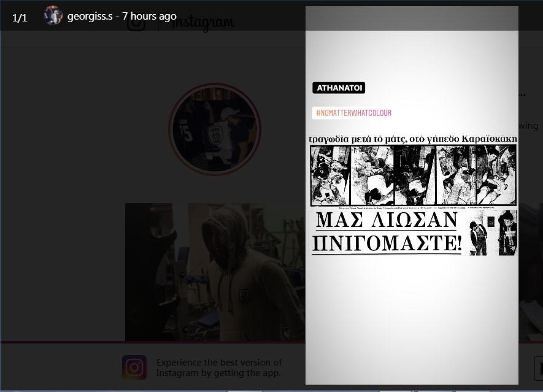Click the colorful Instagram app icon in banner
Image resolution: width=543 pixels, height=392 pixels.
pos(134,367)
